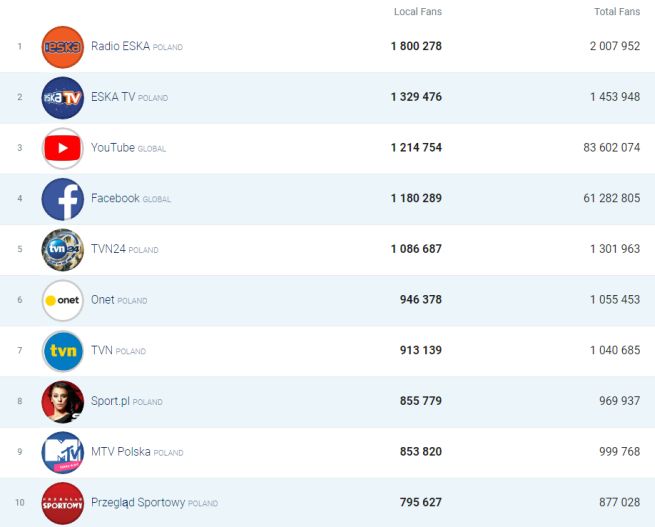
Task: Open the TVN24 page link
Action: click(108, 250)
